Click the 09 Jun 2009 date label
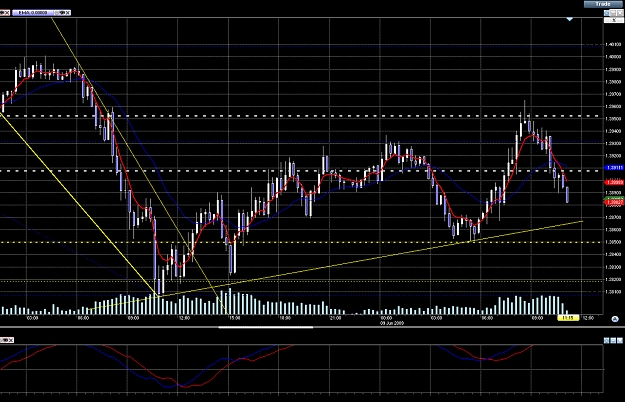This screenshot has height=402, width=625. (392, 323)
